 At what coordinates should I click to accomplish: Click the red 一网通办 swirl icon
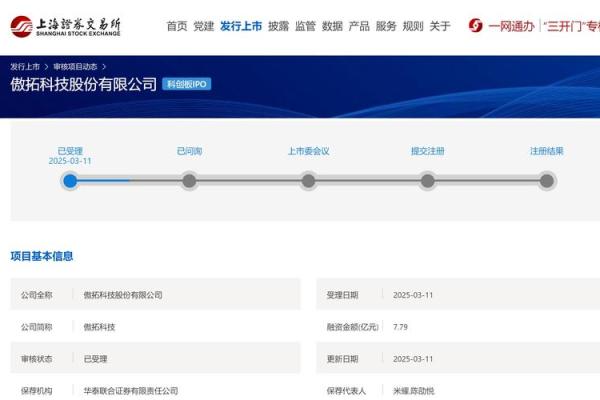point(476,26)
